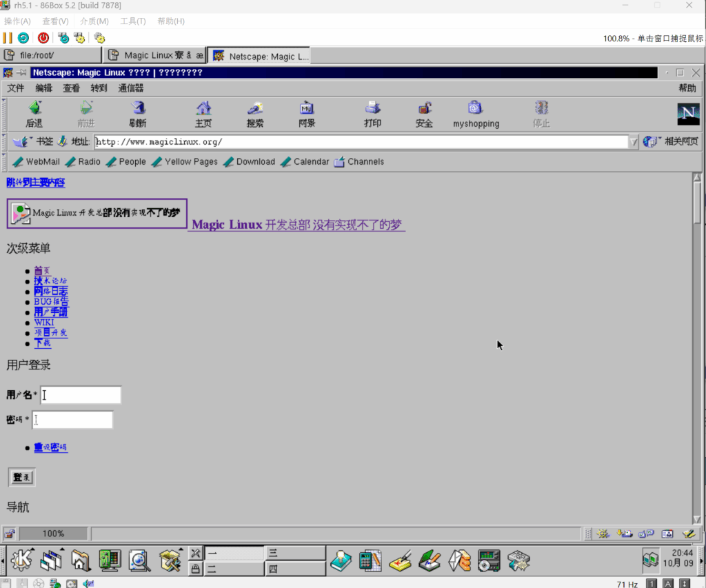Screen dimensions: 706x588
Task: Click the 用户名 username input field
Action: (x=81, y=395)
